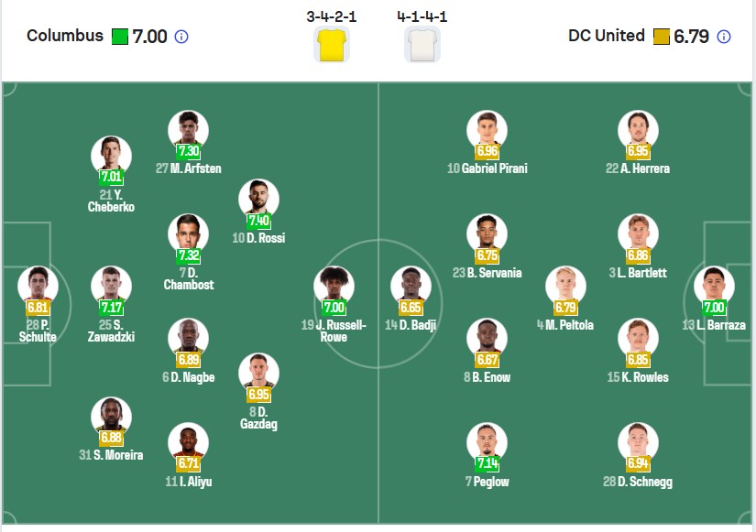The image size is (756, 532).
Task: Click goalkeeper L. Barraza's photo
Action: (x=714, y=286)
